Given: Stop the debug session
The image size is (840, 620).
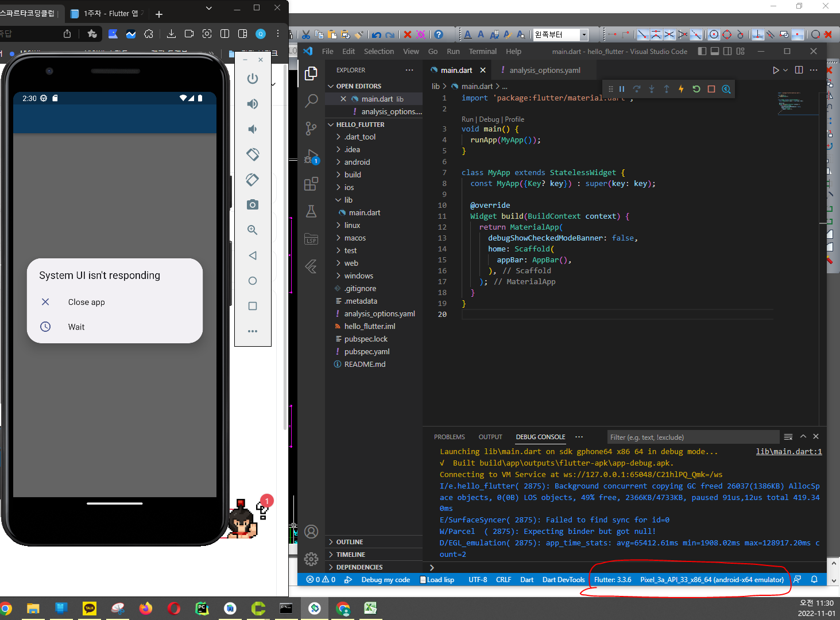Looking at the screenshot, I should coord(711,89).
